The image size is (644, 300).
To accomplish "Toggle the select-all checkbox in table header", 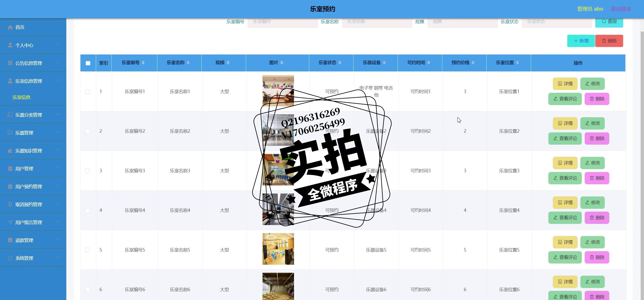I will [x=88, y=63].
